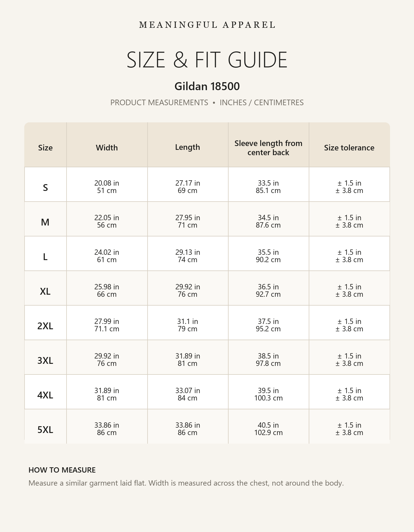Viewport: 414px width, 532px height.
Task: Click the Size column header
Action: pos(45,147)
